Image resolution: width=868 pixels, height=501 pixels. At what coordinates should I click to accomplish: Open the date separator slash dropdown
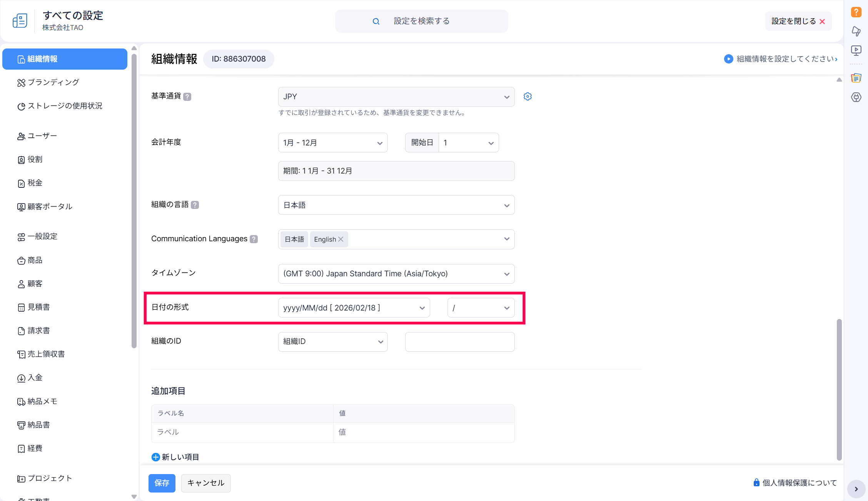481,308
